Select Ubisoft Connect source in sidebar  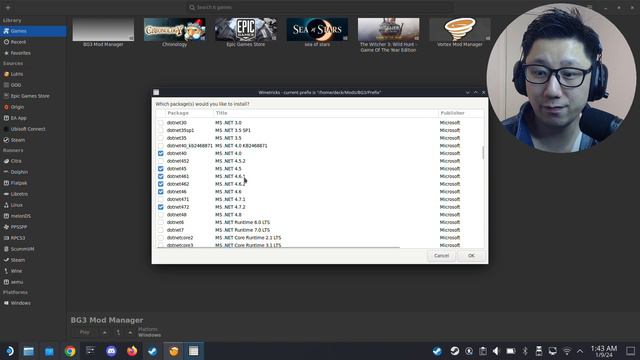click(x=33, y=129)
